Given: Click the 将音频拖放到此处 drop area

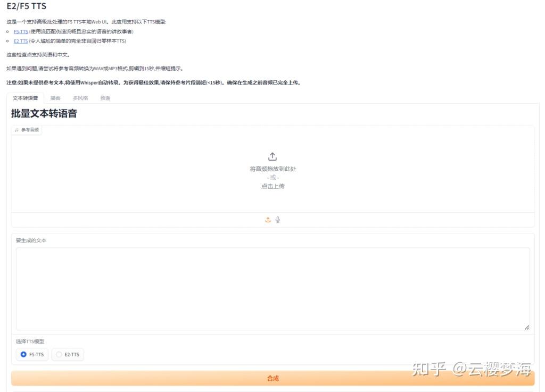Looking at the screenshot, I should tap(272, 168).
